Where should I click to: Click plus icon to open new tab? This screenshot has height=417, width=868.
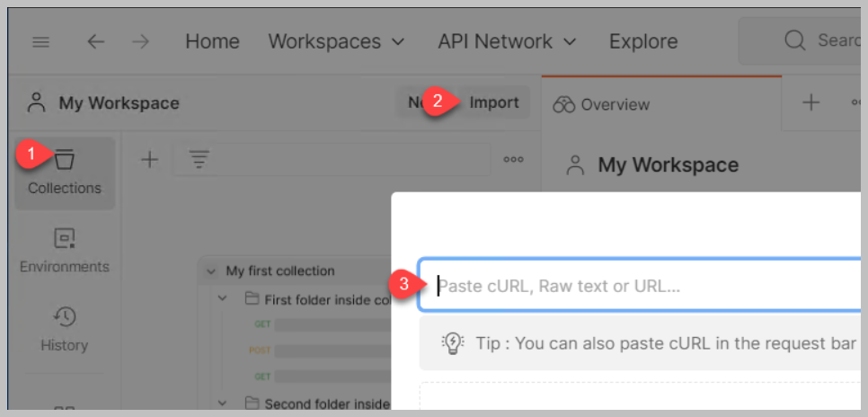pyautogui.click(x=810, y=103)
